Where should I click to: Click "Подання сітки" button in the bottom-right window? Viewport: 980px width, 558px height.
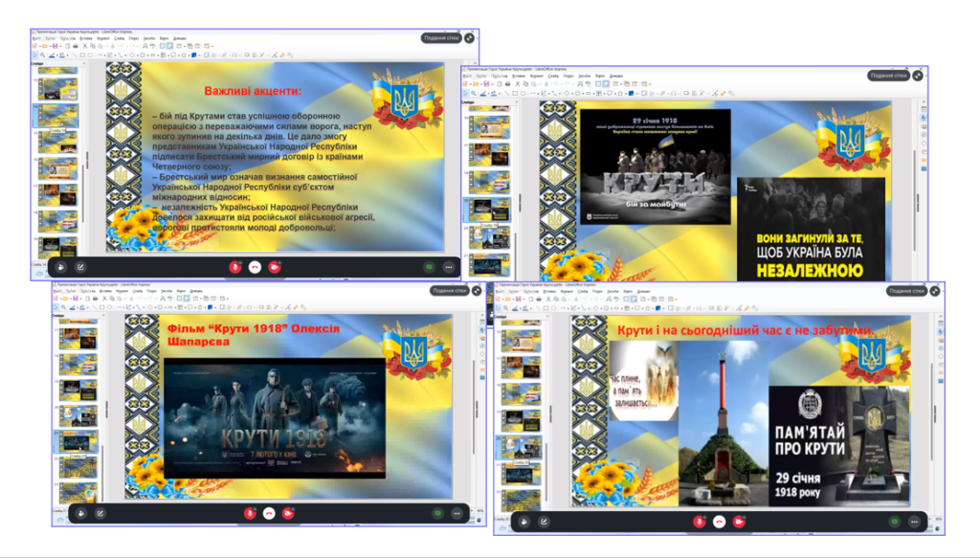[906, 291]
